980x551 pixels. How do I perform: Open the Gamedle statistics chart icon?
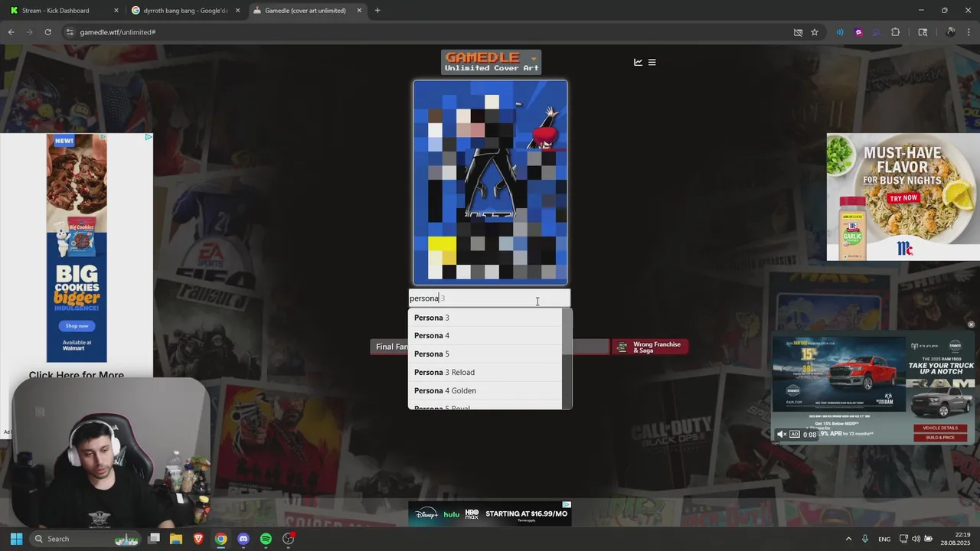click(638, 62)
